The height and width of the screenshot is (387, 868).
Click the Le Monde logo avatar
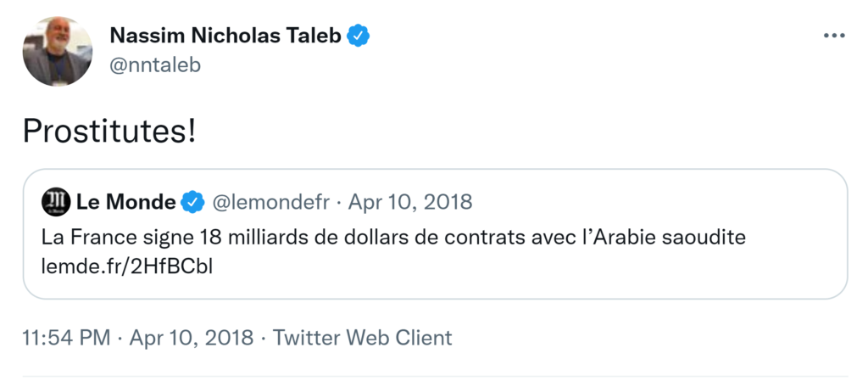(x=56, y=202)
